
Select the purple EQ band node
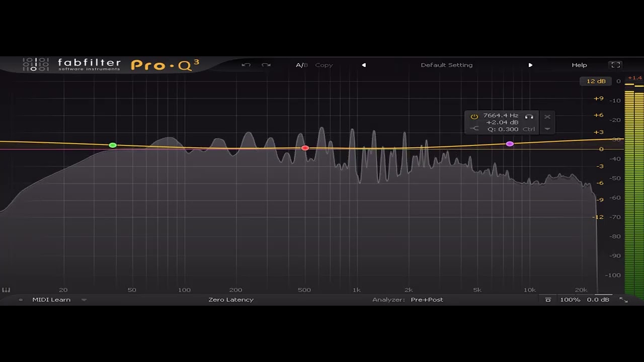(x=510, y=144)
